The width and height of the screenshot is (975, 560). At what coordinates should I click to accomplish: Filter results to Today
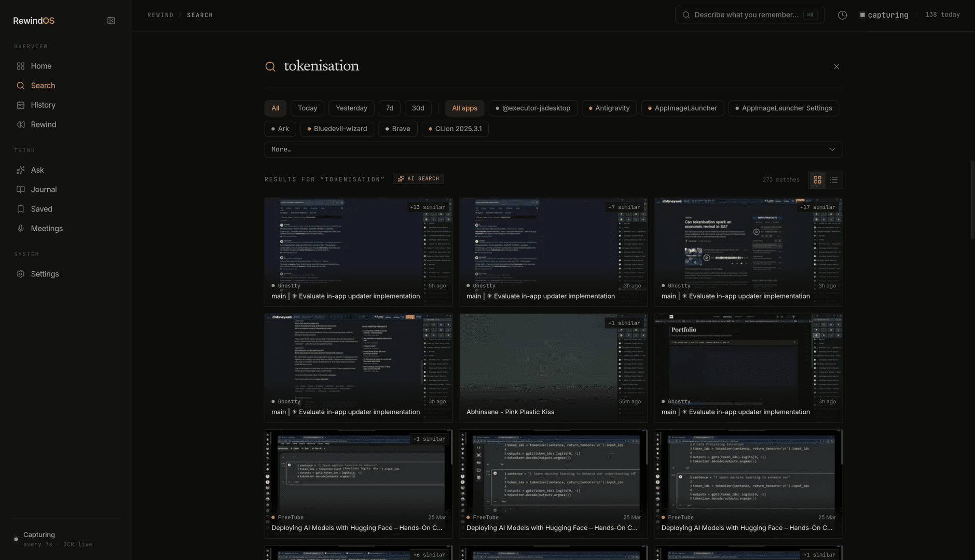tap(307, 108)
